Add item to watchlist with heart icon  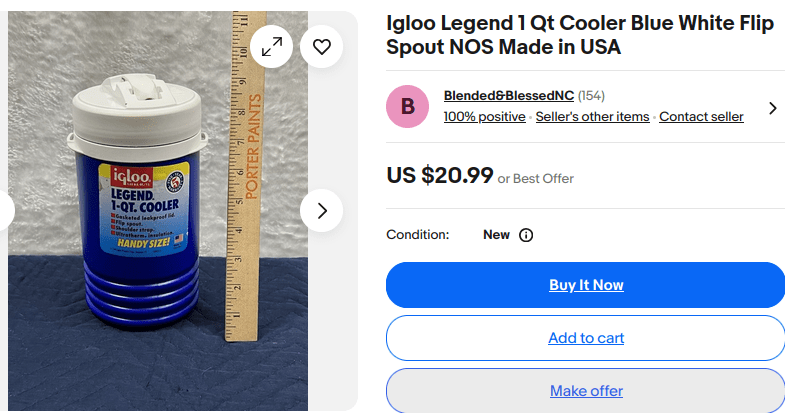tap(321, 46)
